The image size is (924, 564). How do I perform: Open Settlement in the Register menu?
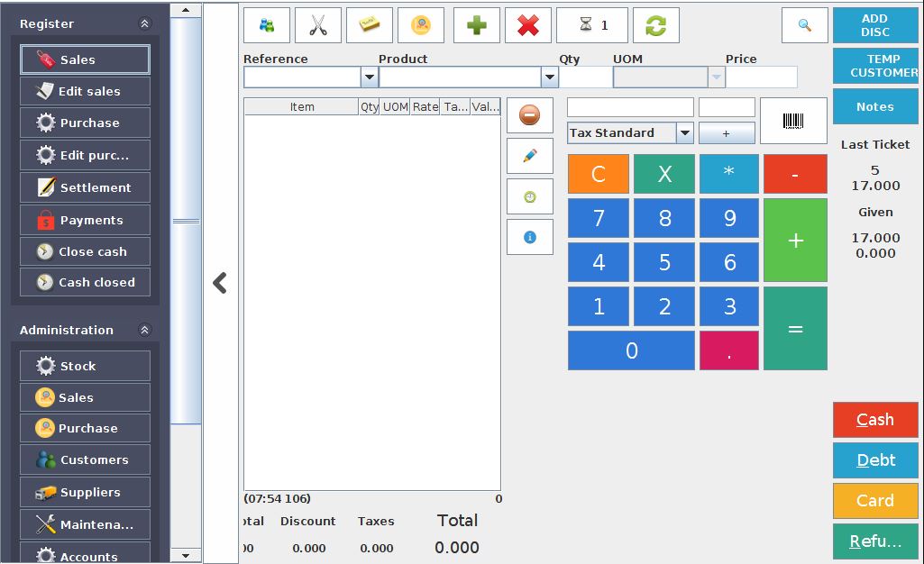pos(86,187)
